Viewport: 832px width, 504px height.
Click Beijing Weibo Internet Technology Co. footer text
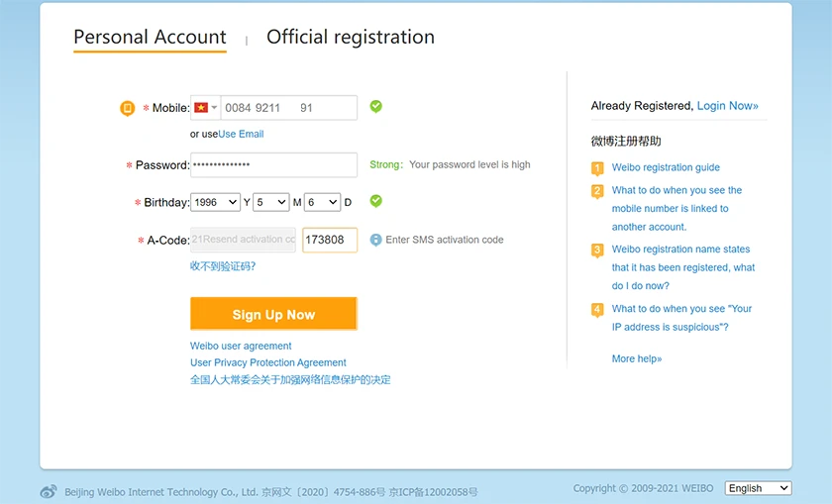pyautogui.click(x=161, y=492)
